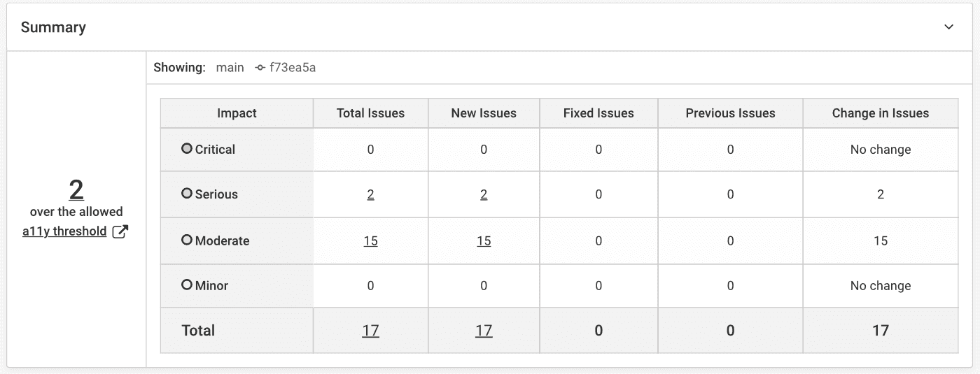Open the Moderate total issues link

coord(370,240)
